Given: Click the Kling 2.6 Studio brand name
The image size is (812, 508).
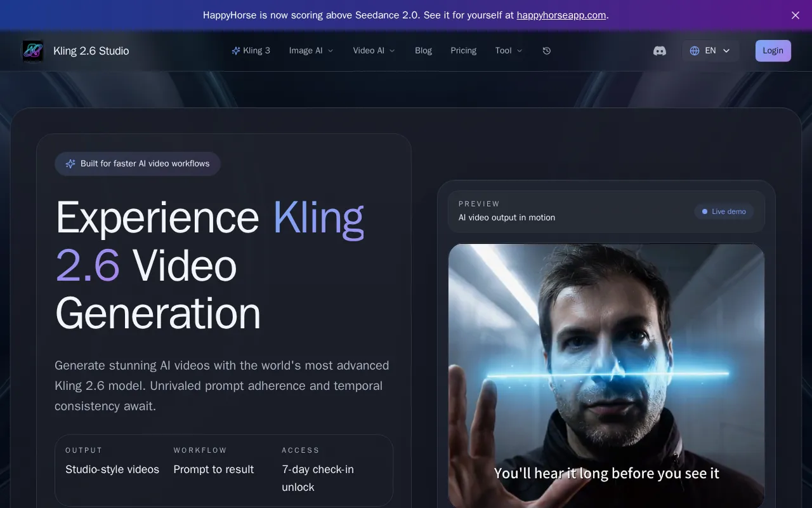Looking at the screenshot, I should pyautogui.click(x=91, y=51).
